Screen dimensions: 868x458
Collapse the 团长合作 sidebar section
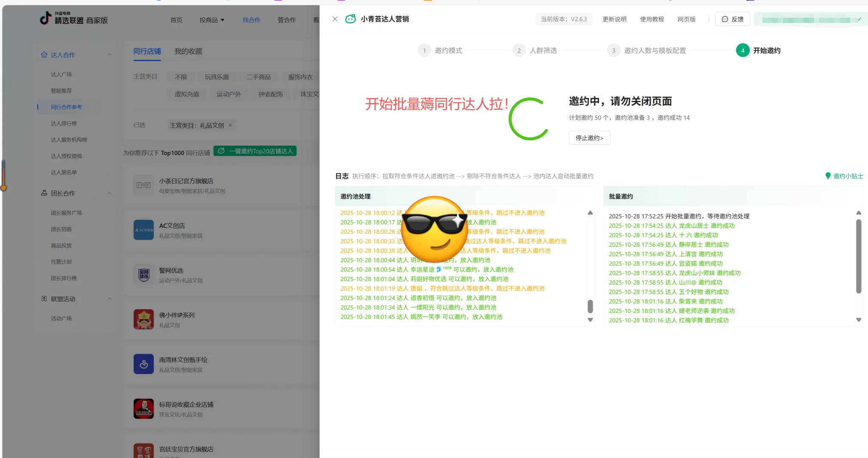coord(110,193)
